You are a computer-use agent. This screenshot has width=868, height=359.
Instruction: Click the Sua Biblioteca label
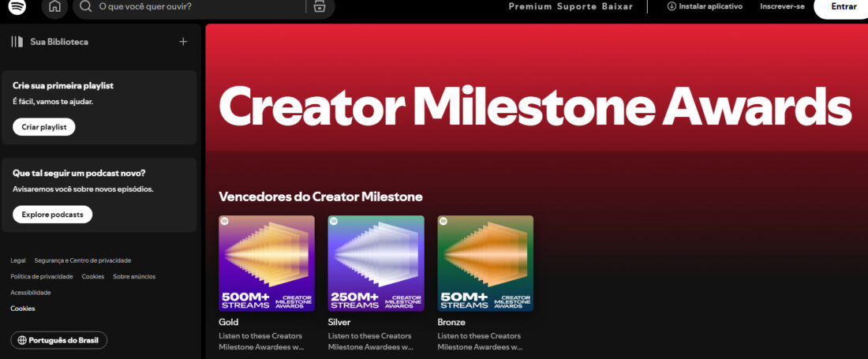59,42
